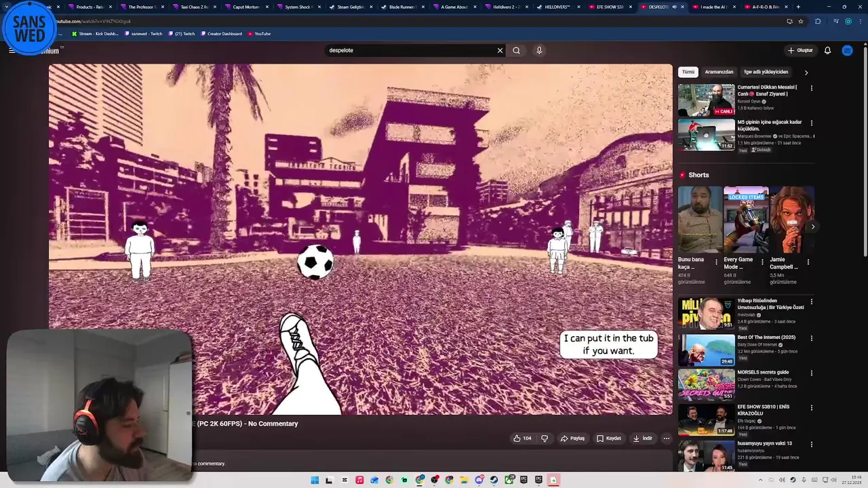Expand filter chips with right chevron

click(x=806, y=73)
